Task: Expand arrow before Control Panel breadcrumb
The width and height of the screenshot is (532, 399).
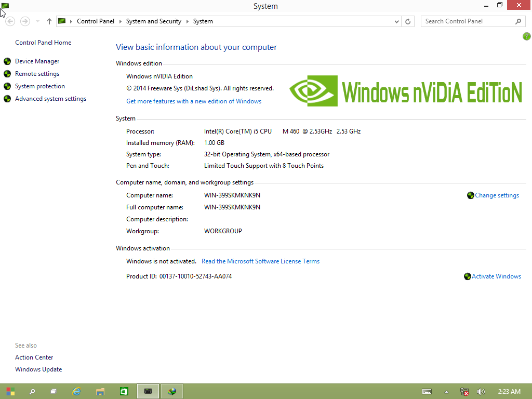Action: click(x=71, y=21)
